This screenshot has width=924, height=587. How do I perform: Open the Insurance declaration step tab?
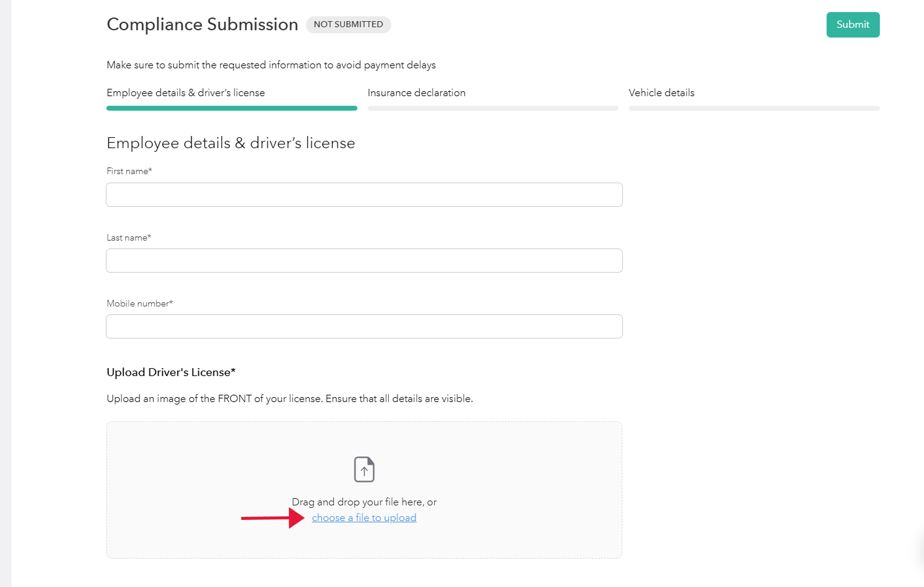click(x=416, y=92)
